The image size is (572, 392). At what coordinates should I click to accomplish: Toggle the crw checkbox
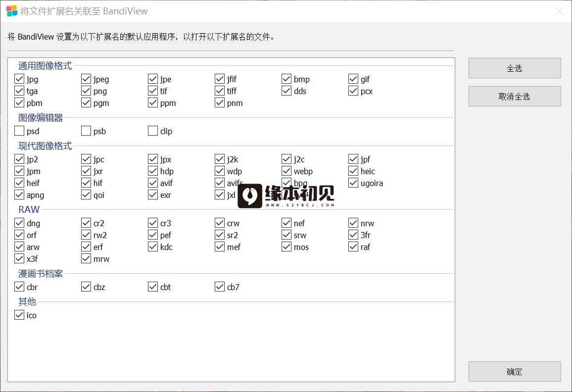click(x=220, y=223)
